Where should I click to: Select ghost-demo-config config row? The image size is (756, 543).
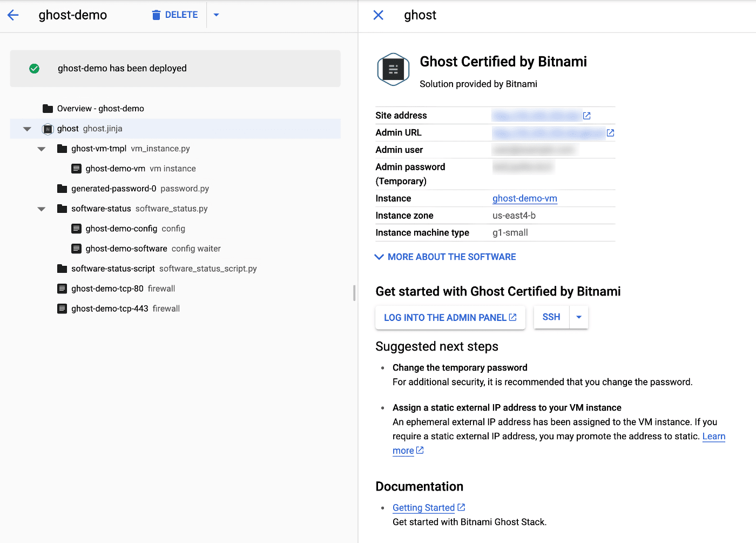click(x=175, y=229)
